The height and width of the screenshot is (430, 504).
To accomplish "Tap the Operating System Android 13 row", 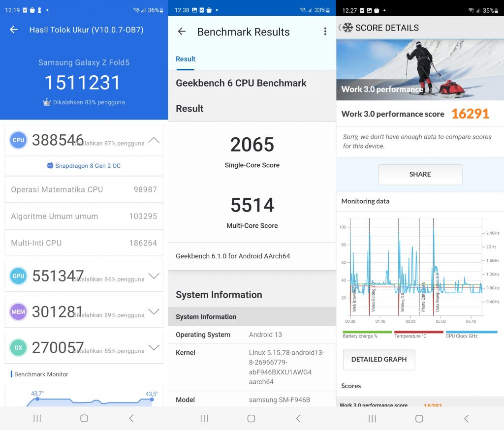I will pos(252,335).
